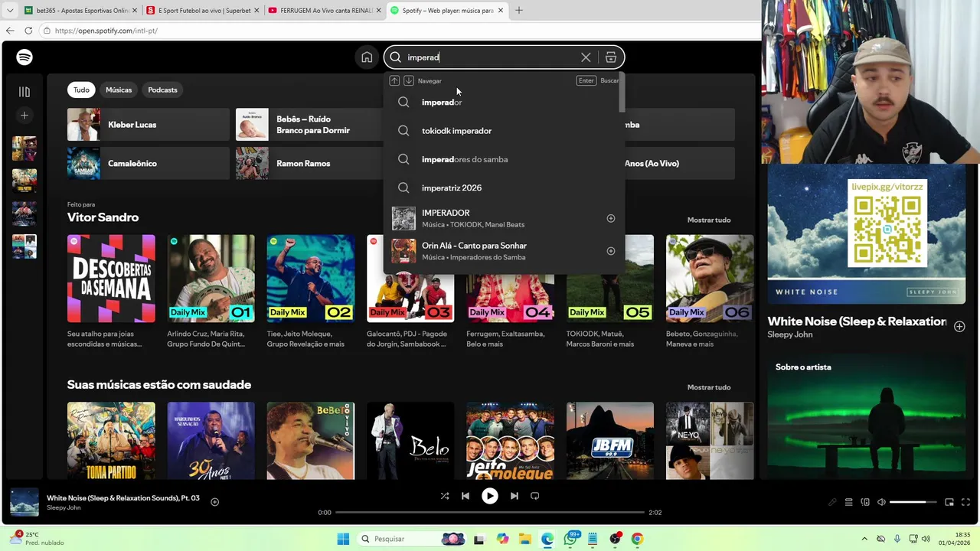Add IMPERADOR track to library plus icon
The image size is (980, 551).
coord(611,219)
